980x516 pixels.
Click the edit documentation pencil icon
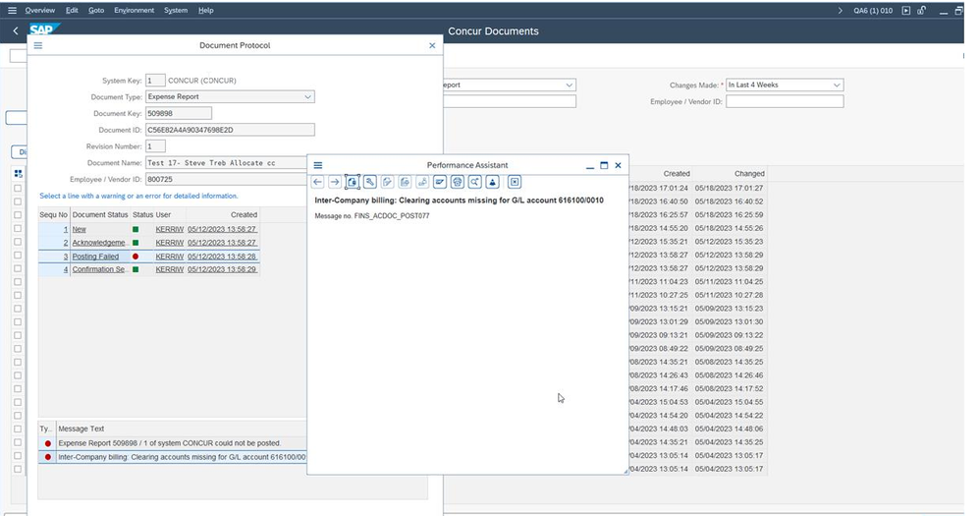tap(388, 182)
